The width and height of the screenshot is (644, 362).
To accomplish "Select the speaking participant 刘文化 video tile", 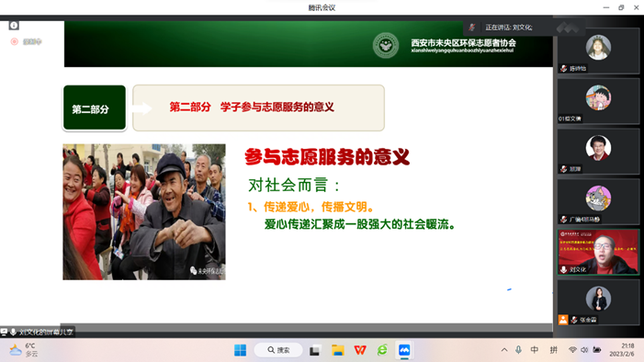I will [x=598, y=252].
